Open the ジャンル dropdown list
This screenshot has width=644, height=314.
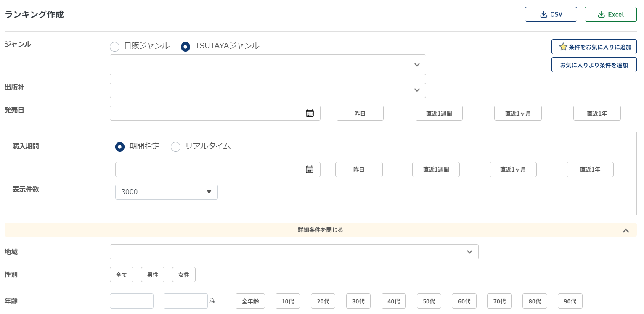coord(268,65)
